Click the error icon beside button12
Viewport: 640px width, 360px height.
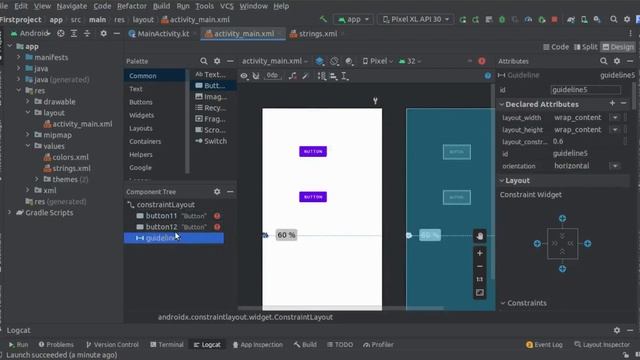click(217, 227)
